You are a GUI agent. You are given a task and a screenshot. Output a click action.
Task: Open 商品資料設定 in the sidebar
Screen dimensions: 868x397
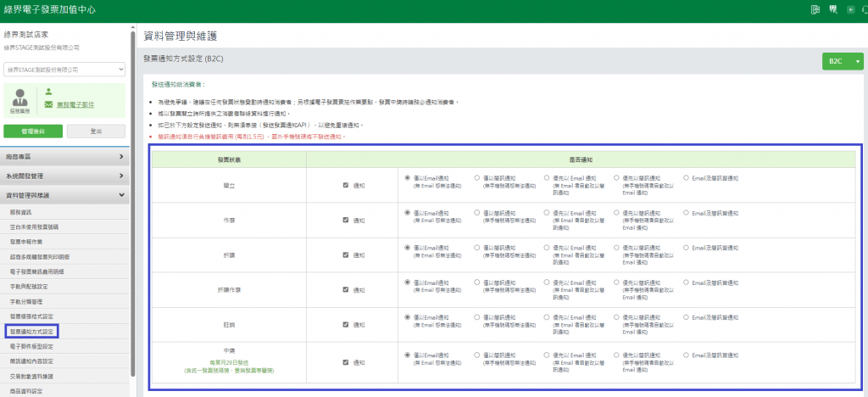pos(64,391)
